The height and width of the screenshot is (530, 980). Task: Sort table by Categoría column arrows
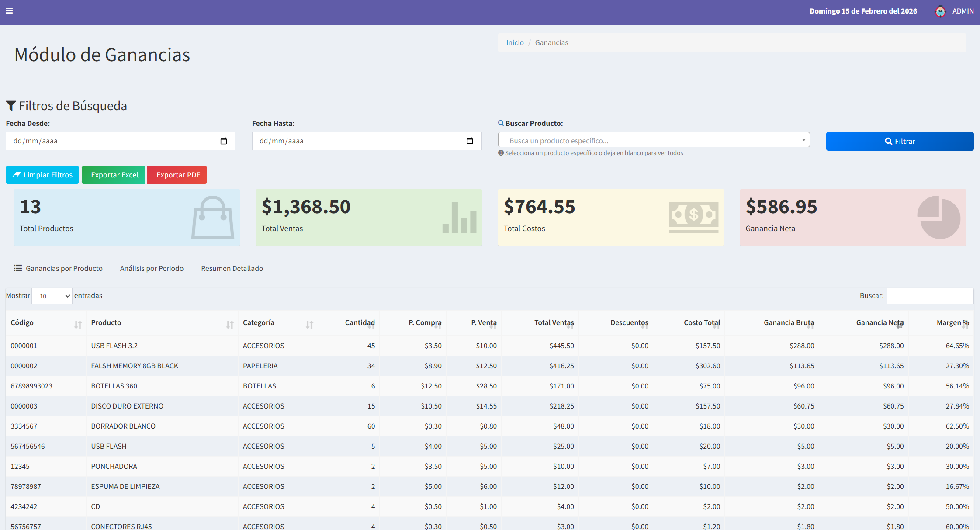(x=309, y=325)
